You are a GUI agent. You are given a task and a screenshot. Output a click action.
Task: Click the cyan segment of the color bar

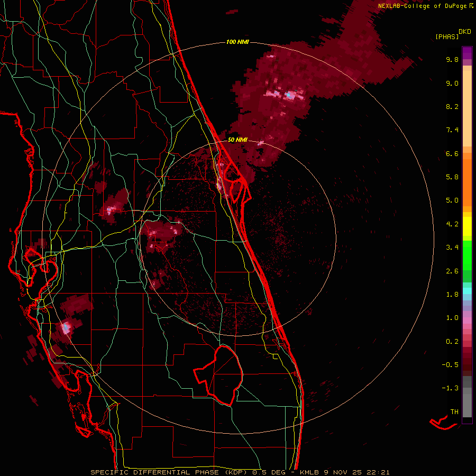pos(467,291)
